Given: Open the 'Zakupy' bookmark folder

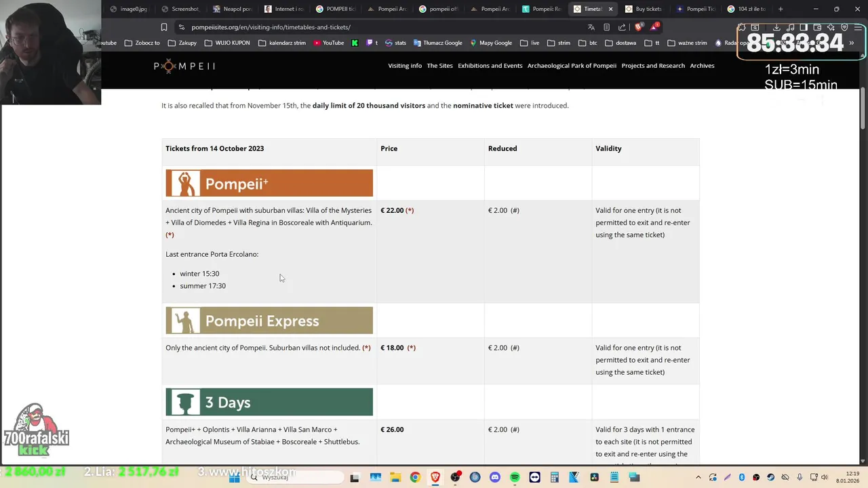Looking at the screenshot, I should coord(182,43).
